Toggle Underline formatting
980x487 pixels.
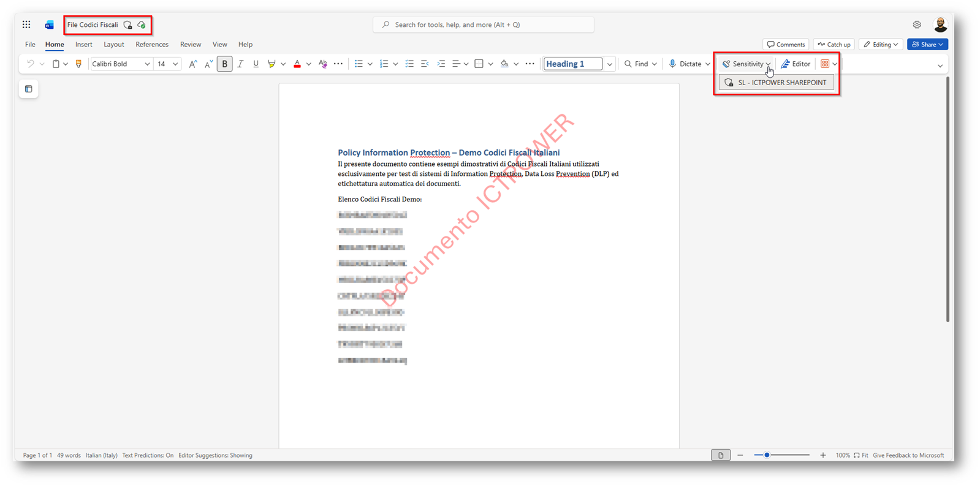click(256, 64)
